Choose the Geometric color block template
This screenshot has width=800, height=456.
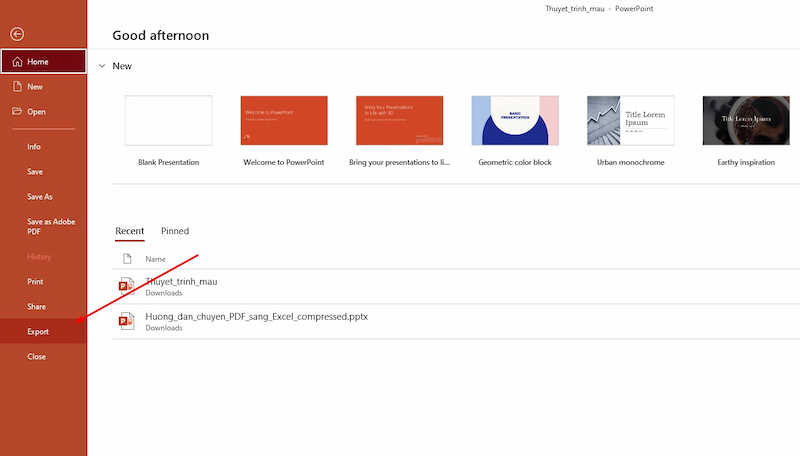pyautogui.click(x=515, y=120)
